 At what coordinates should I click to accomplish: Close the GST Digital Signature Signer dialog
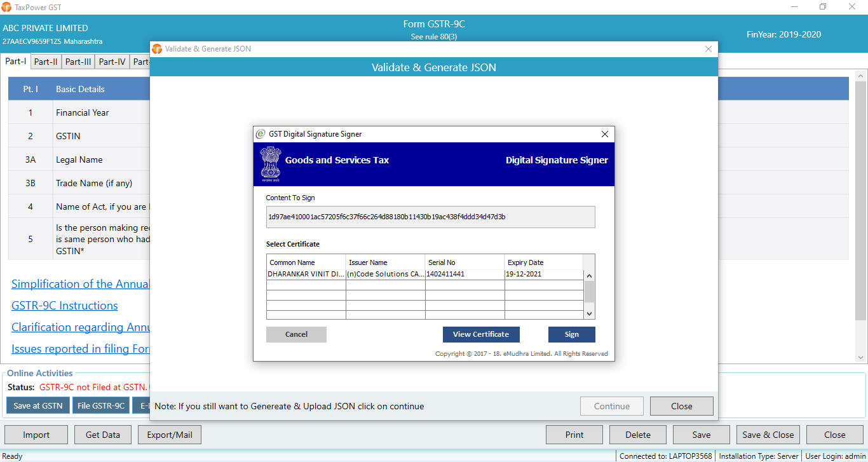[605, 134]
